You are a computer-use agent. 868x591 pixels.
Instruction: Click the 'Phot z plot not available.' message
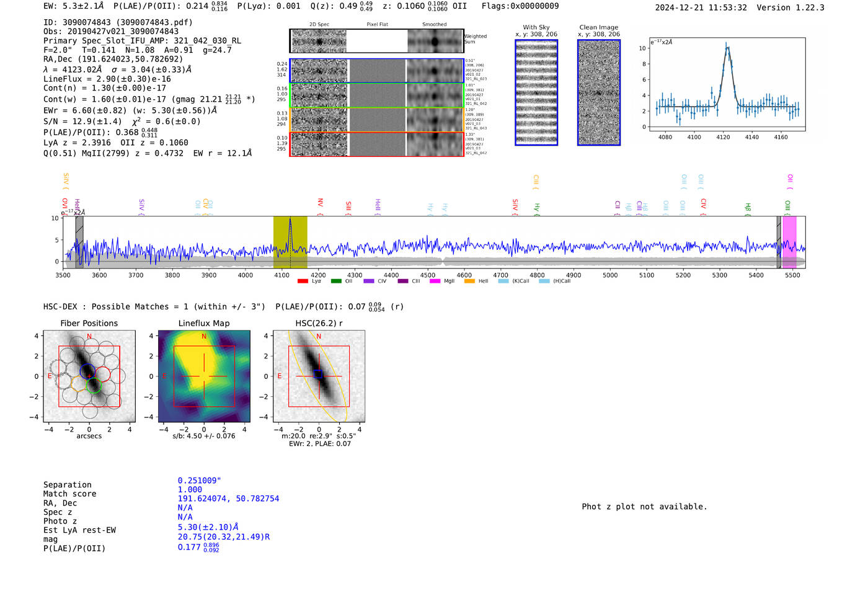pos(644,507)
